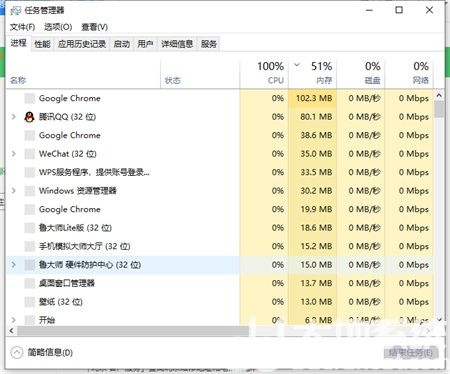Click the 简略信息(D) link
This screenshot has width=450, height=374.
(50, 352)
